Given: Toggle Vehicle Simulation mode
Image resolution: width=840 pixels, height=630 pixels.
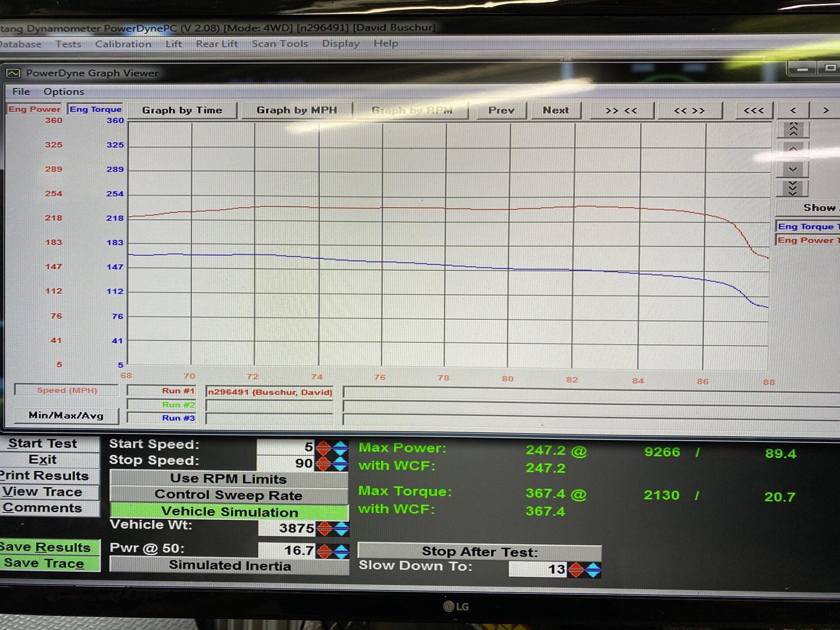Looking at the screenshot, I should coord(229,512).
